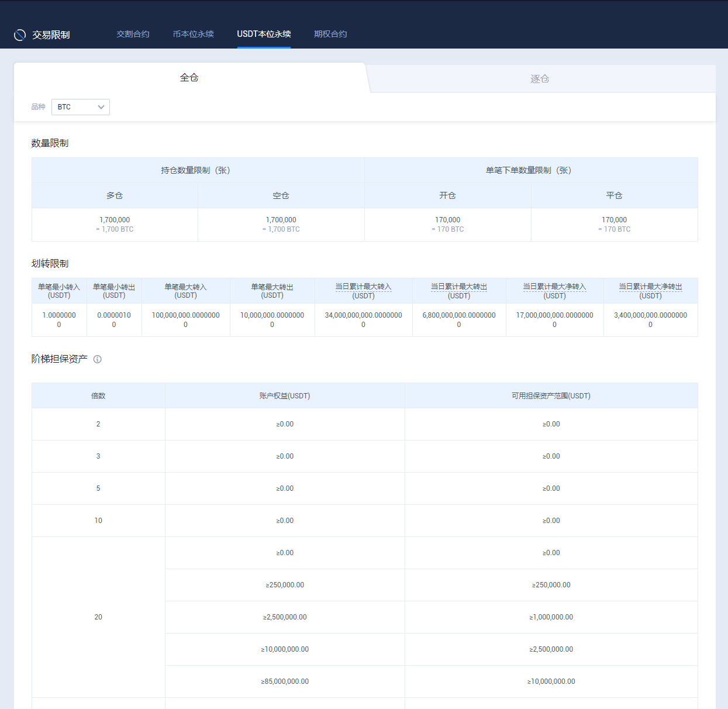The image size is (728, 709).
Task: Click the 交易限制 page title text
Action: click(x=51, y=35)
